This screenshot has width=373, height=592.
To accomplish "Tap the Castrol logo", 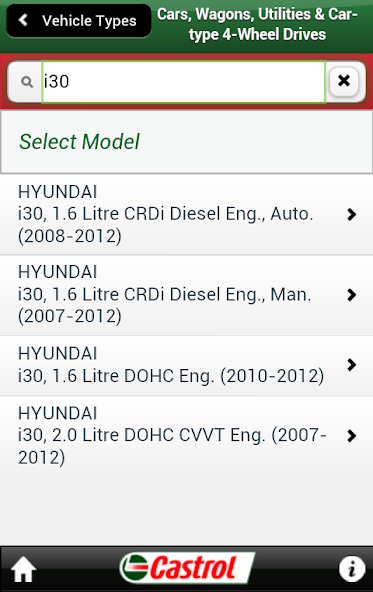I will pos(187,568).
